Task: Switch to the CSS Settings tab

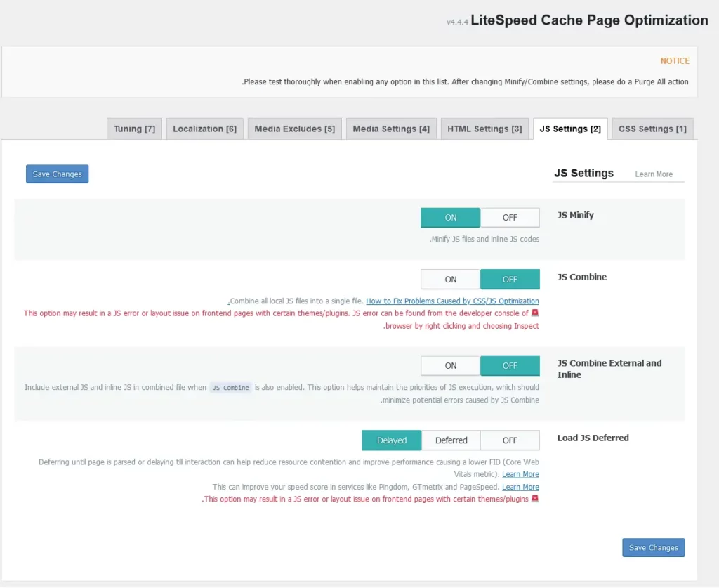Action: tap(652, 129)
